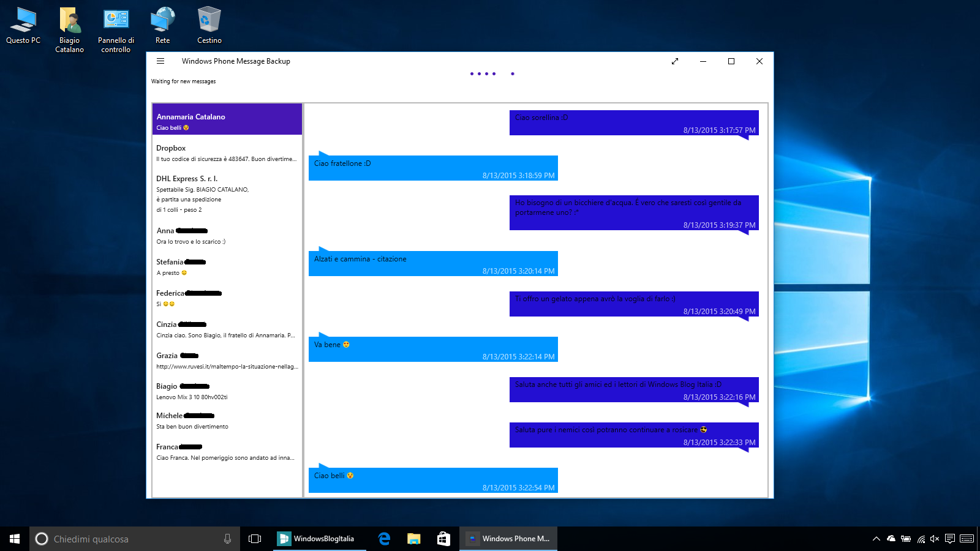Open Task View on taskbar
This screenshot has width=980, height=551.
(x=255, y=539)
